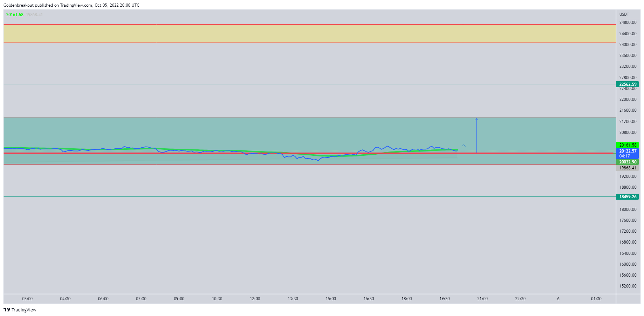Click the small blue caret marker
This screenshot has width=644, height=316.
(x=464, y=145)
